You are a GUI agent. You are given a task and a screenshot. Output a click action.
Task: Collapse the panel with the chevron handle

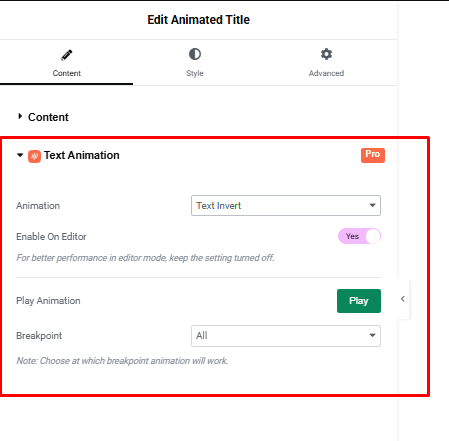click(x=403, y=299)
